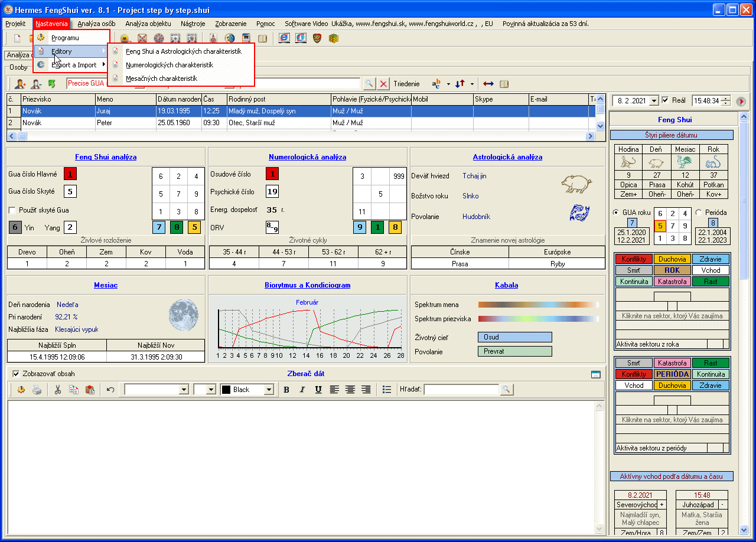Click the Hľadať search input field

[462, 390]
